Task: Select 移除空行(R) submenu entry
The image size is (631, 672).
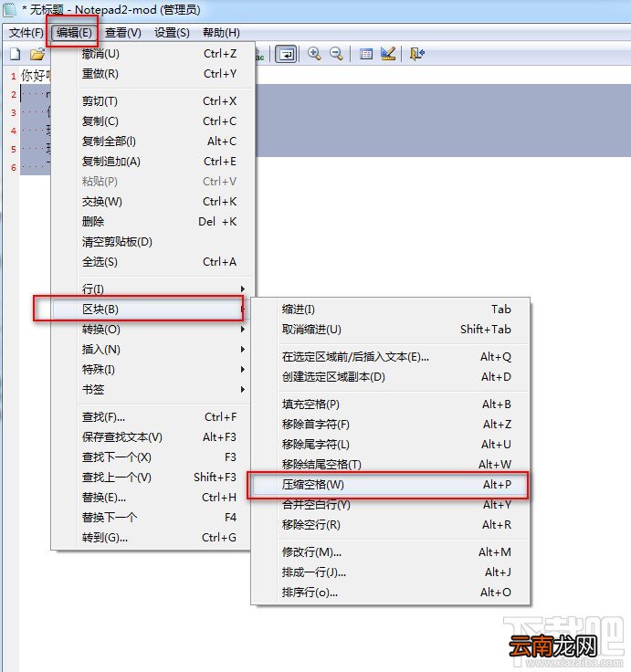Action: [391, 525]
